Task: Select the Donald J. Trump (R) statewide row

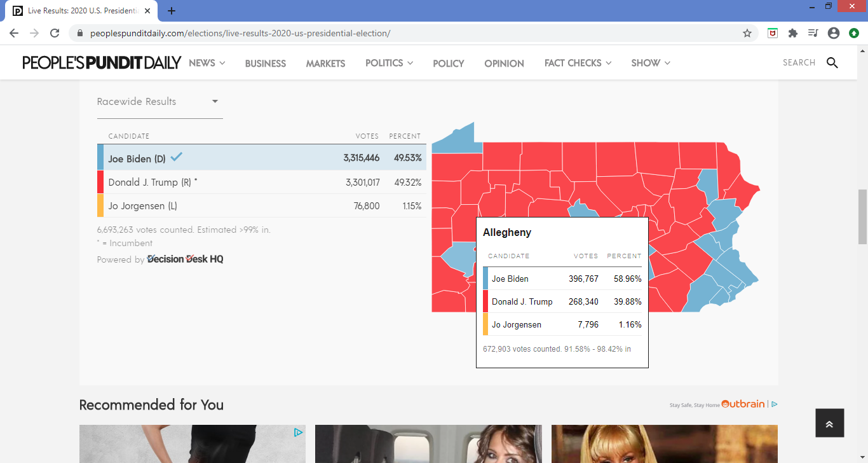Action: (x=262, y=183)
